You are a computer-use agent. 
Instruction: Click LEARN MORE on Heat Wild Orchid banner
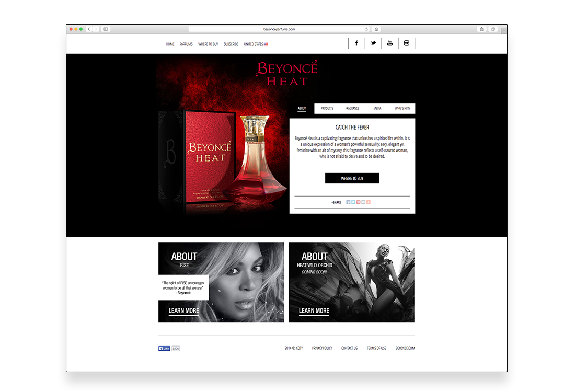pos(314,311)
